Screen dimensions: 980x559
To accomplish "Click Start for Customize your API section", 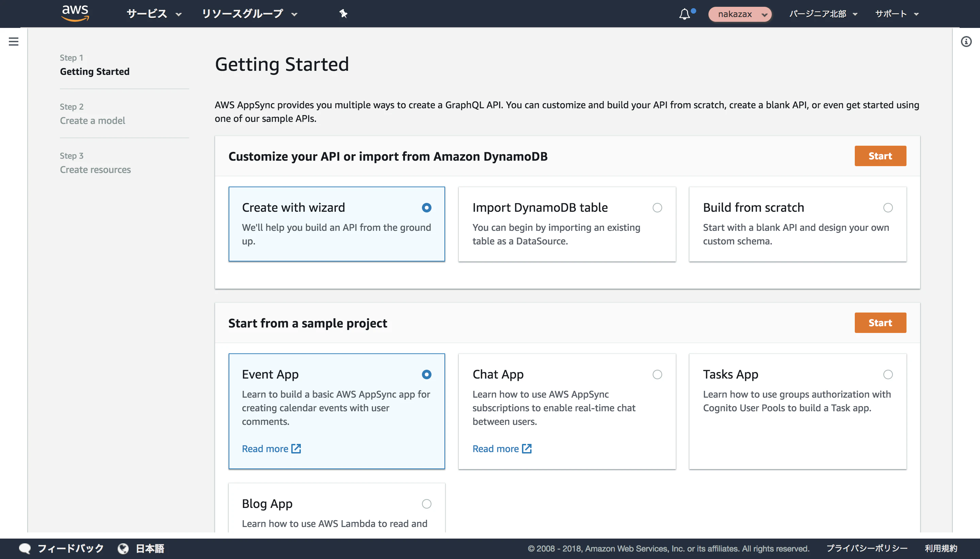I will click(x=880, y=156).
